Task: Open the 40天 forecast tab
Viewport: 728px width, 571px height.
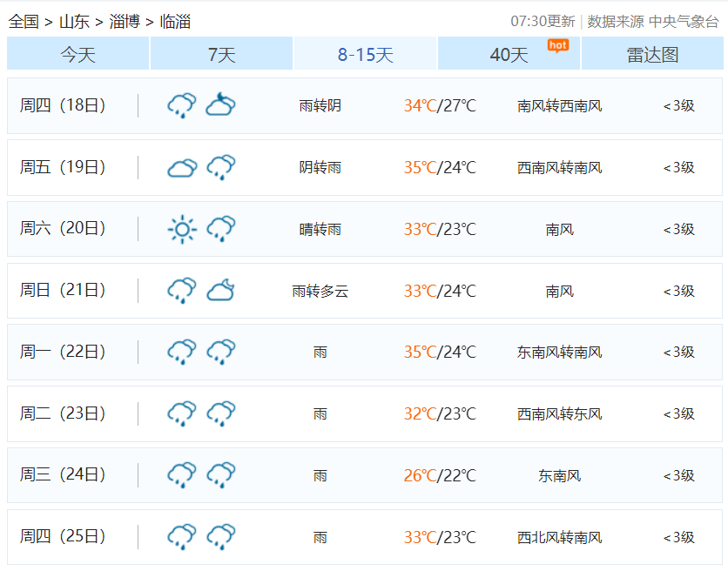Action: (509, 54)
